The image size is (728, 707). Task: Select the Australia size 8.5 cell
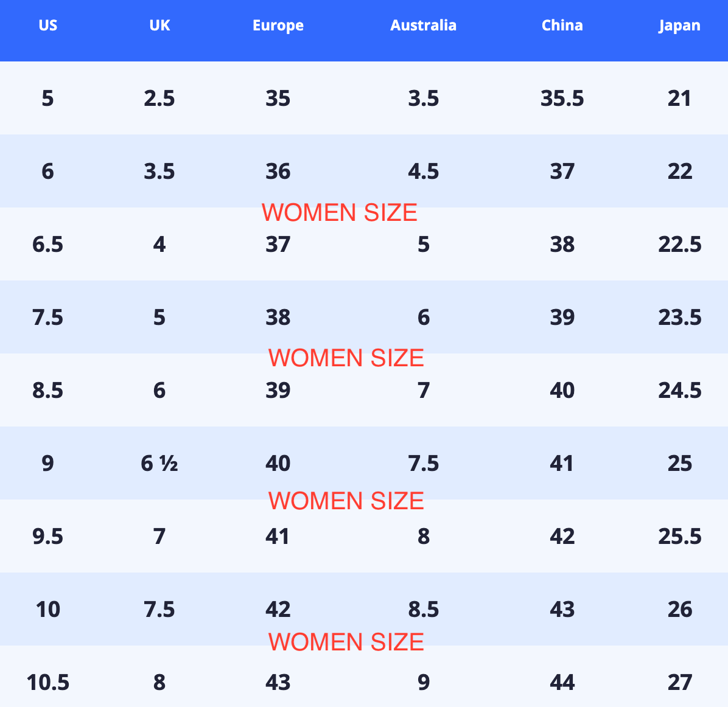click(424, 609)
